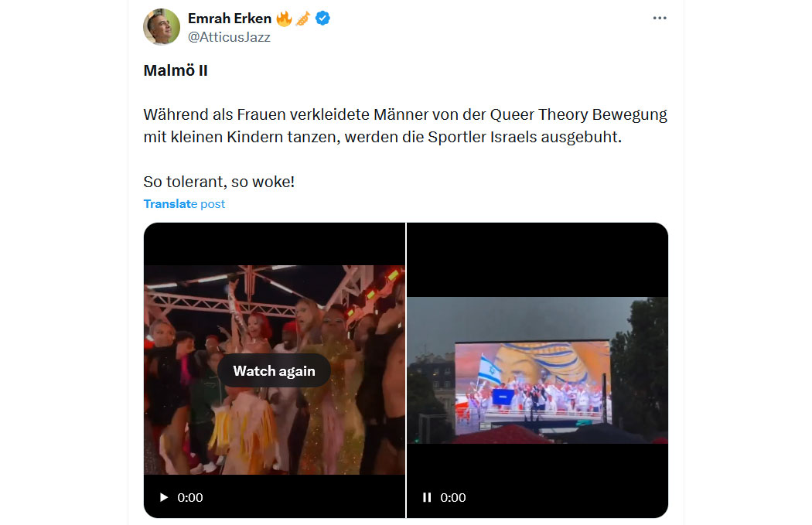Open the left video of dancing performers
The image size is (812, 525).
pyautogui.click(x=275, y=370)
